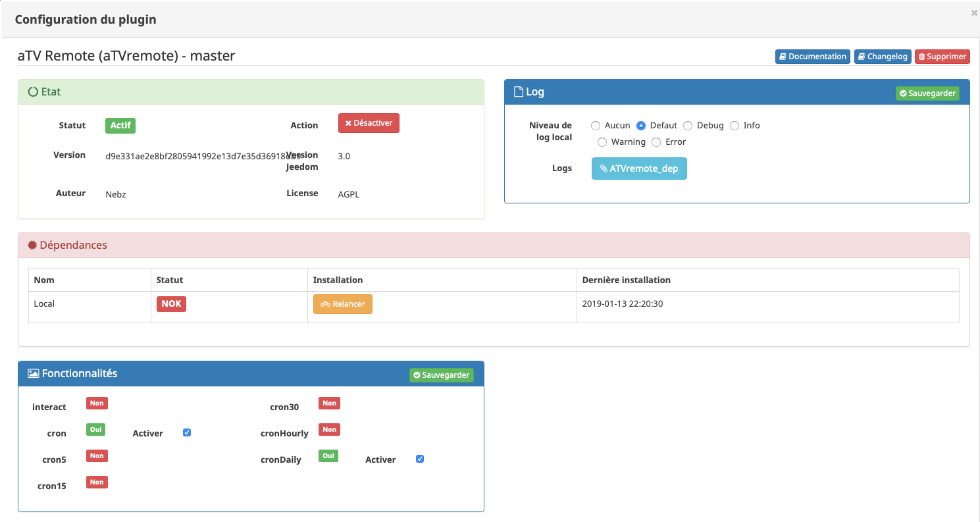Click the AGPL license value
Image resolution: width=980 pixels, height=522 pixels.
coord(349,195)
